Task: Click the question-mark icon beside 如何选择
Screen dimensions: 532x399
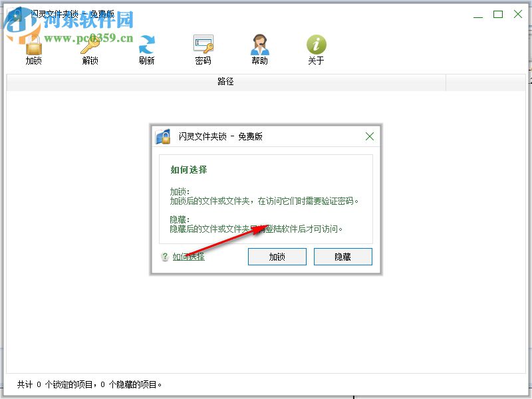Action: (164, 257)
